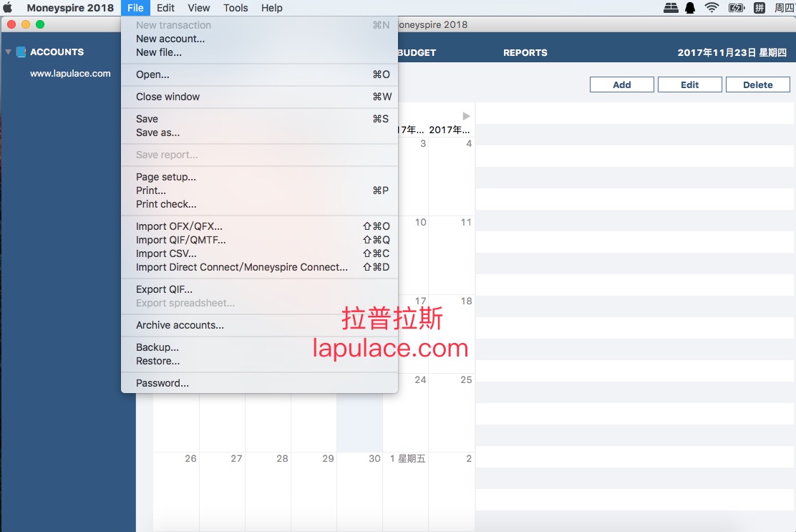Open the input method icon in menu bar

759,8
